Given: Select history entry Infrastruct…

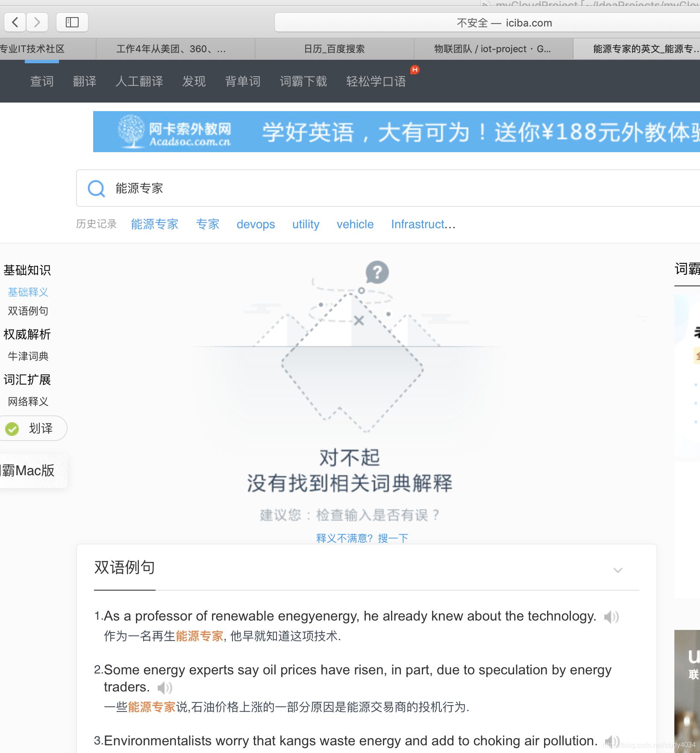Looking at the screenshot, I should tap(423, 224).
